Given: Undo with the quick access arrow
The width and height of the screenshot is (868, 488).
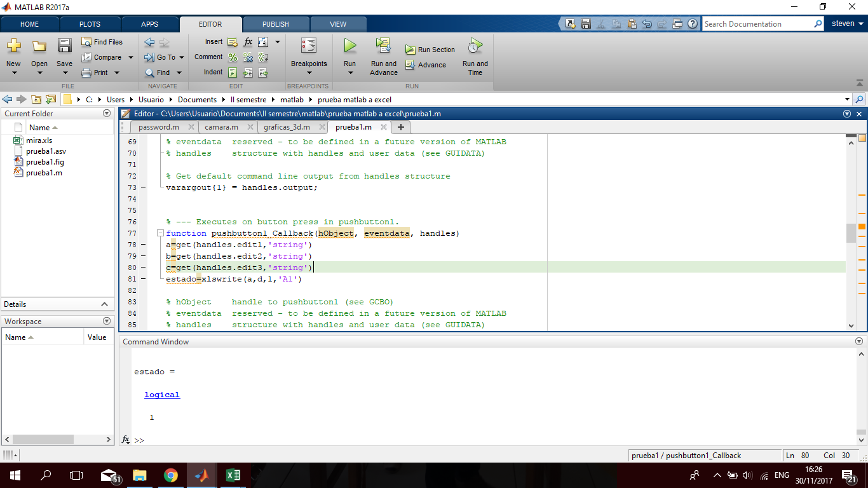Looking at the screenshot, I should click(647, 24).
